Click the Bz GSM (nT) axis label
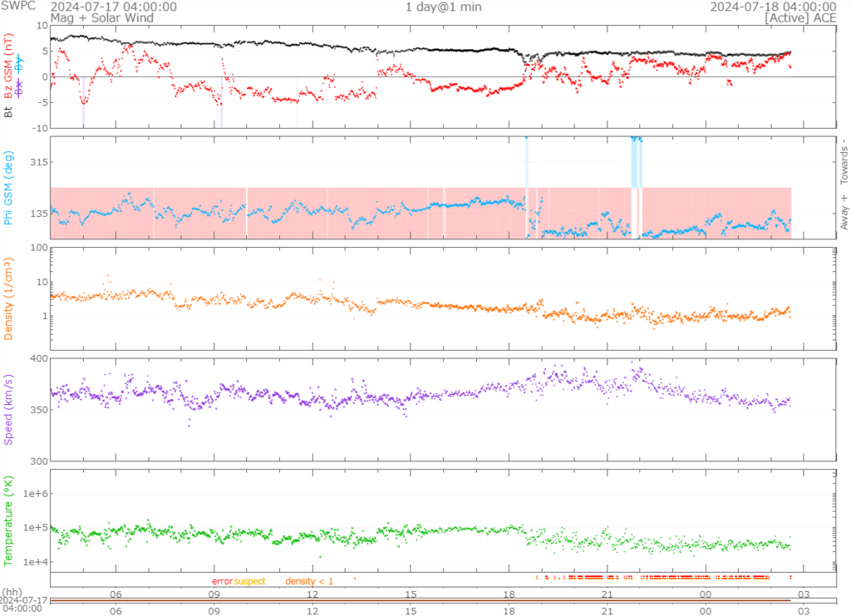 point(9,67)
